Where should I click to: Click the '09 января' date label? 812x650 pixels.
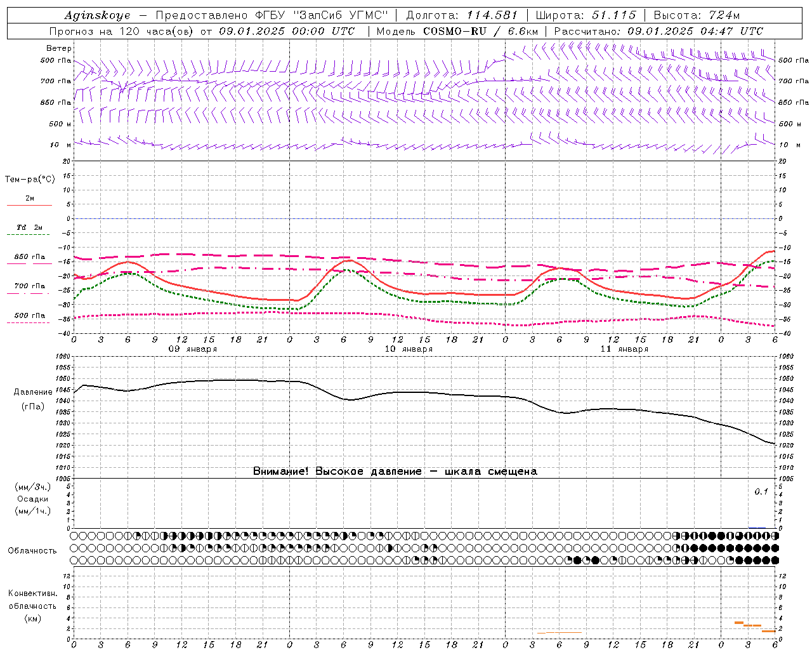pyautogui.click(x=192, y=349)
